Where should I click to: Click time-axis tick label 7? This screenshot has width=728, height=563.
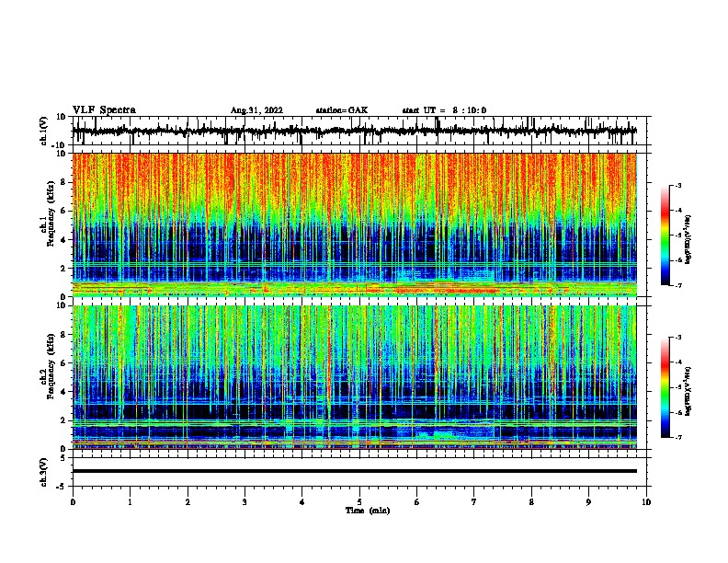[x=474, y=502]
